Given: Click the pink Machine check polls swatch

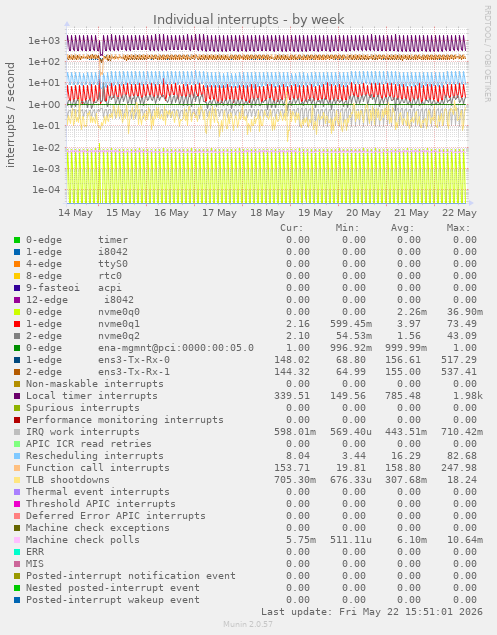Looking at the screenshot, I should pyautogui.click(x=17, y=540).
